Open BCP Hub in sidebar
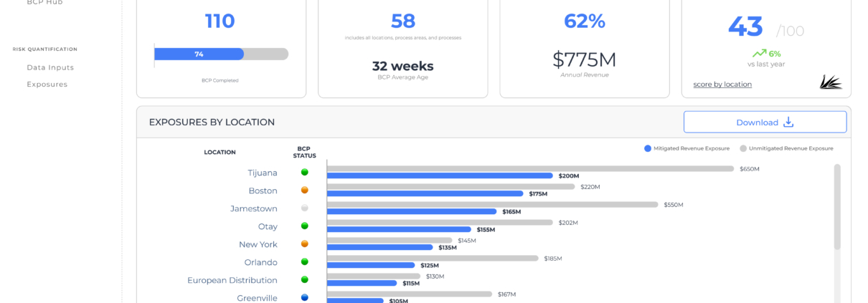 44,3
